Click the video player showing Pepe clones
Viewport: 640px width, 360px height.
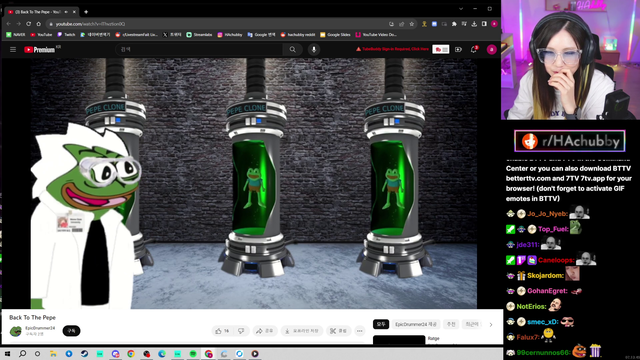[x=253, y=183]
